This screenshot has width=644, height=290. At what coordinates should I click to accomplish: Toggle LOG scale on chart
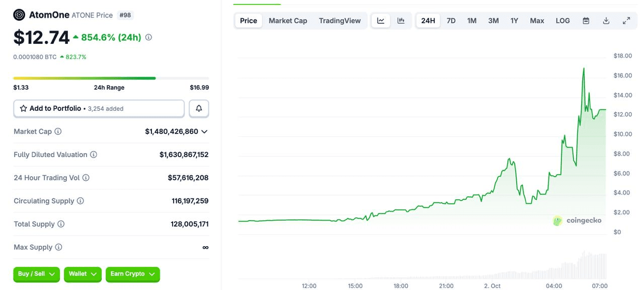point(562,21)
